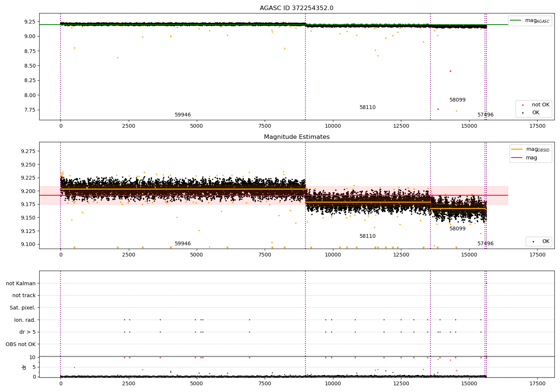Click the "Sat. pixel." row label
Image resolution: width=560 pixels, height=392 pixels.
[23, 308]
